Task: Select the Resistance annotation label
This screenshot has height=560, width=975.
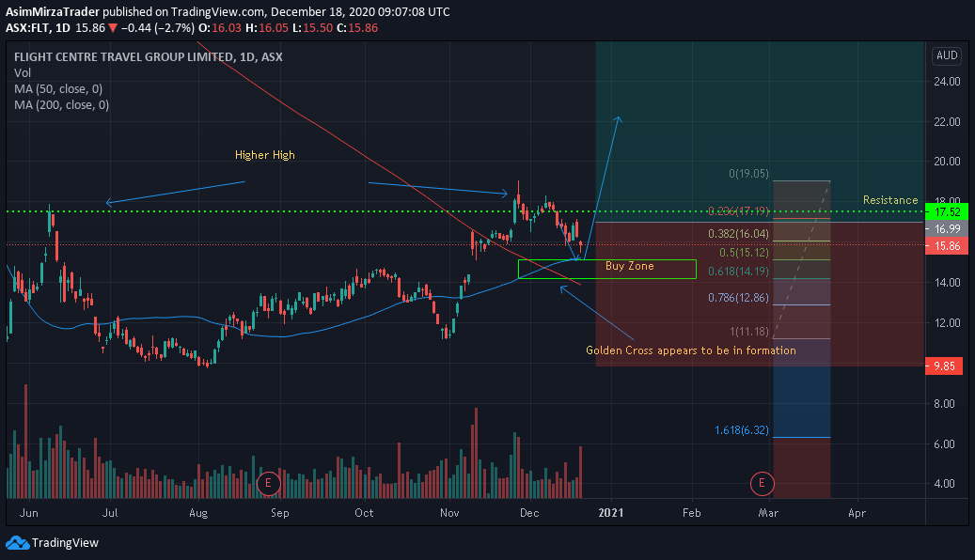Action: click(x=890, y=200)
